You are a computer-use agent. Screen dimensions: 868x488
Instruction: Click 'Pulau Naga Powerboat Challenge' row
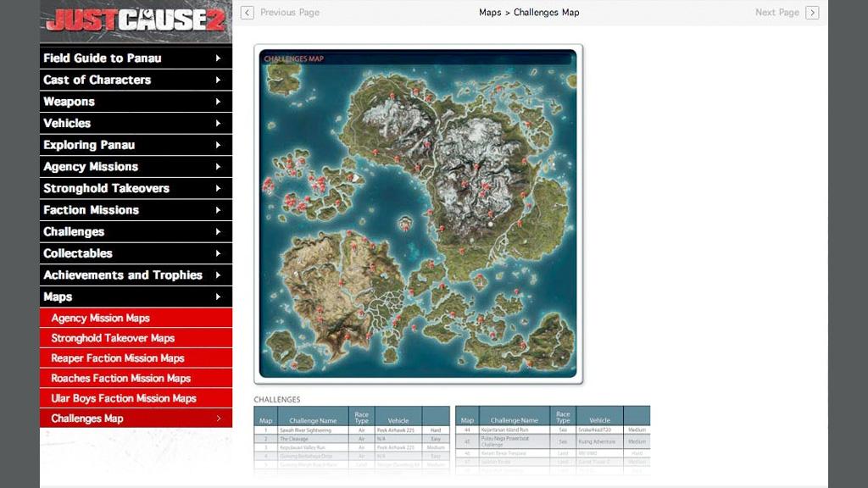(x=553, y=441)
